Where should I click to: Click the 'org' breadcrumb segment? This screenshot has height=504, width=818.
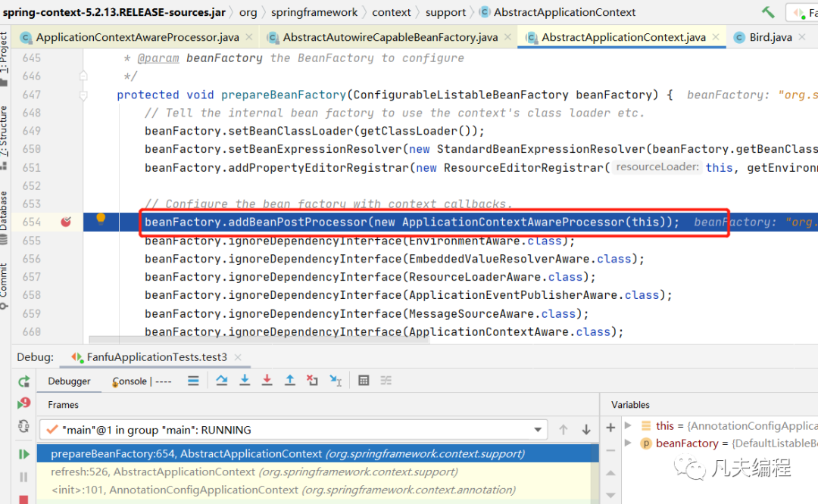(x=248, y=12)
